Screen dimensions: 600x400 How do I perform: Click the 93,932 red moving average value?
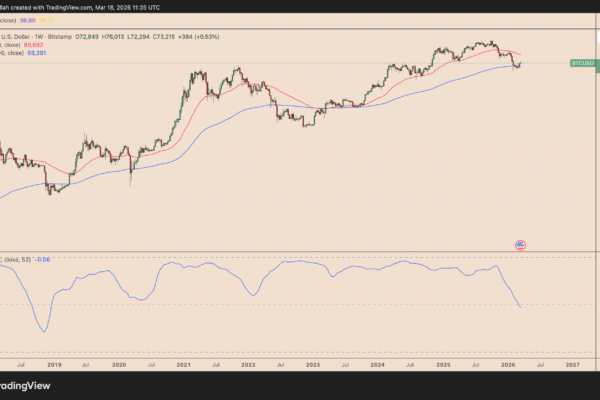click(x=45, y=45)
